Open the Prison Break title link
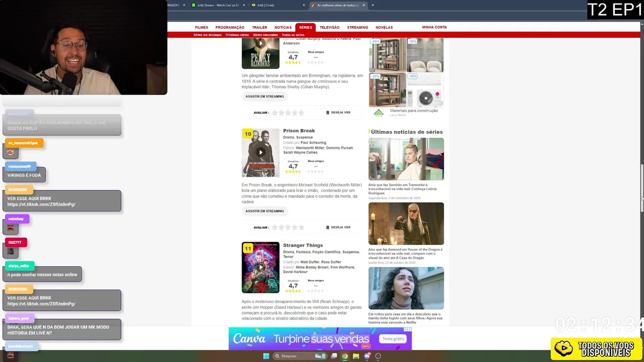 click(x=299, y=131)
